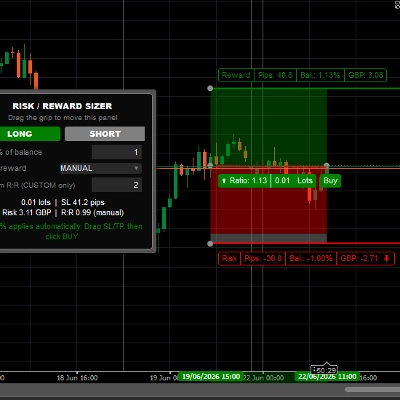400x400 pixels.
Task: Click the red stop-loss line
Action: click(305, 243)
